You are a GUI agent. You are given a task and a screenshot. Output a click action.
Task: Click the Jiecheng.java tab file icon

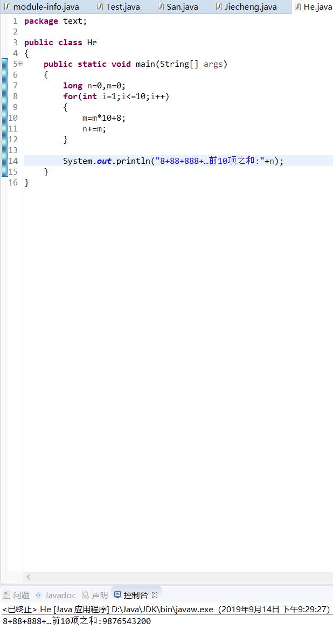[x=218, y=7]
